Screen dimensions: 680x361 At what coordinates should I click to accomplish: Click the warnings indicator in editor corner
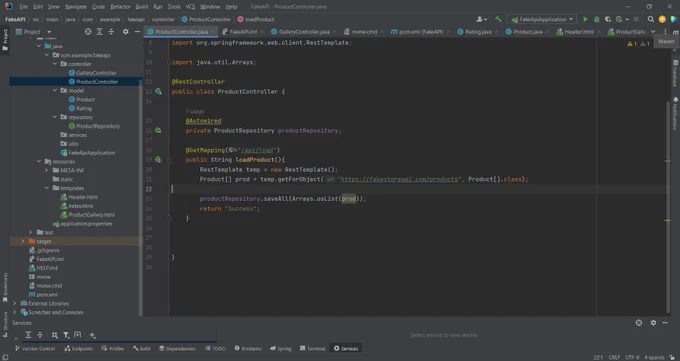(x=638, y=44)
